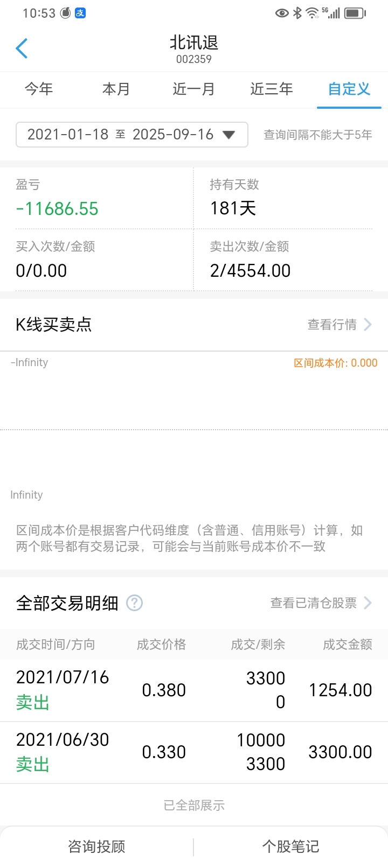
Task: Select the 2021/07/16 卖出 transaction row
Action: click(194, 690)
